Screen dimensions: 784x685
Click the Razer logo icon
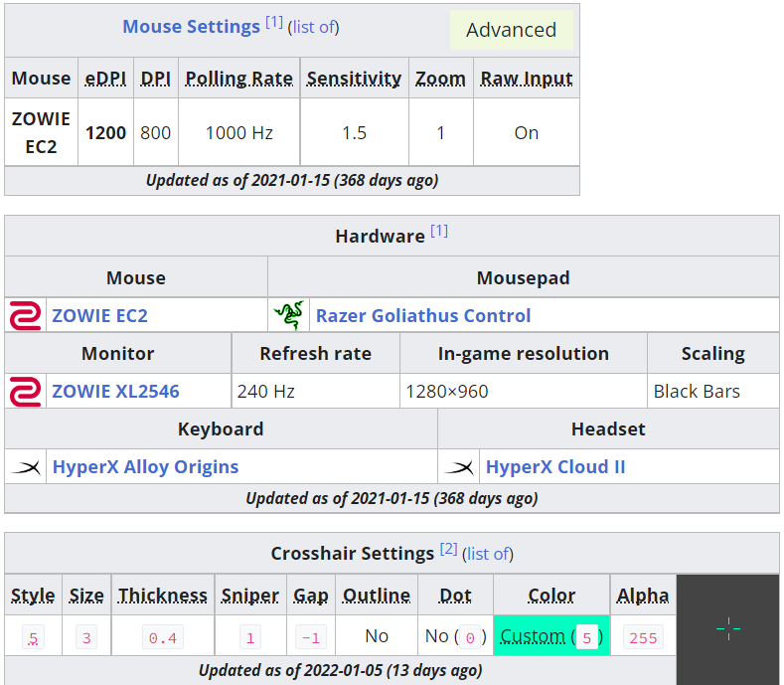click(x=289, y=315)
